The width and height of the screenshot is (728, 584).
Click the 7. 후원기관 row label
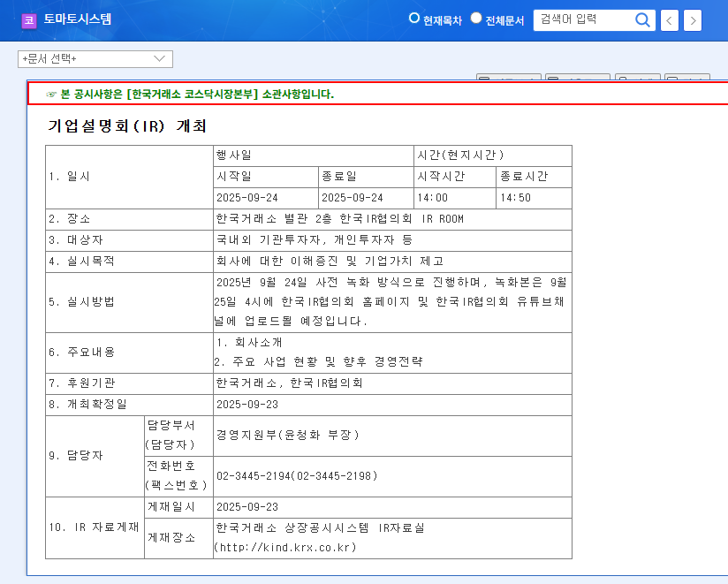point(81,383)
